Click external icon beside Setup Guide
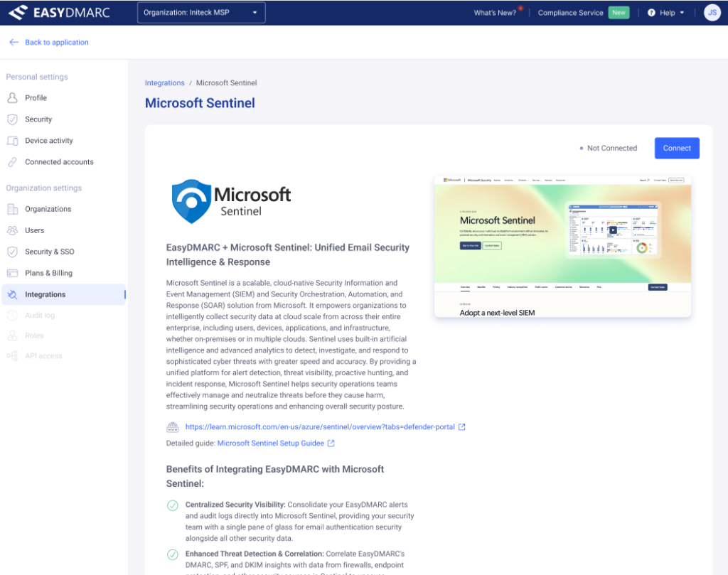728x575 pixels. [331, 444]
